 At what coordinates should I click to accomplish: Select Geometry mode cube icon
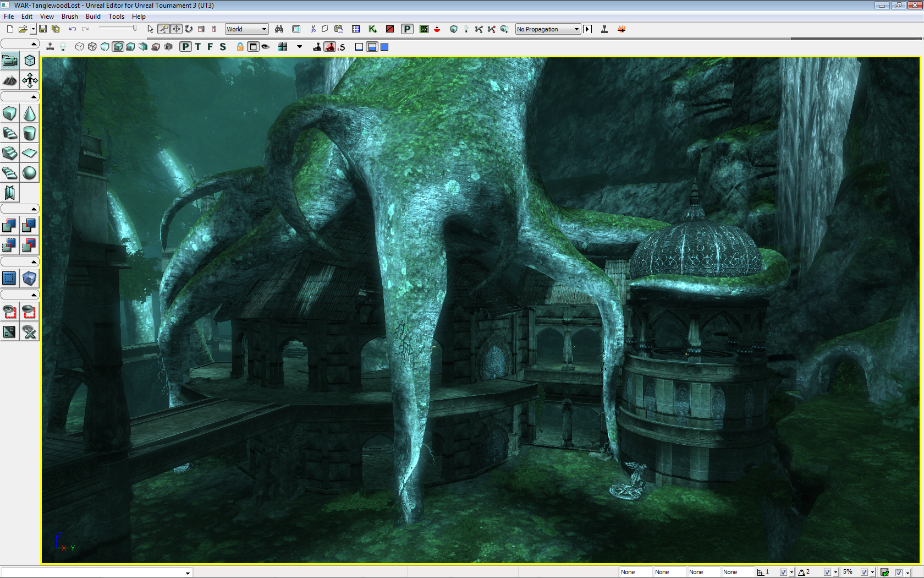pyautogui.click(x=30, y=61)
